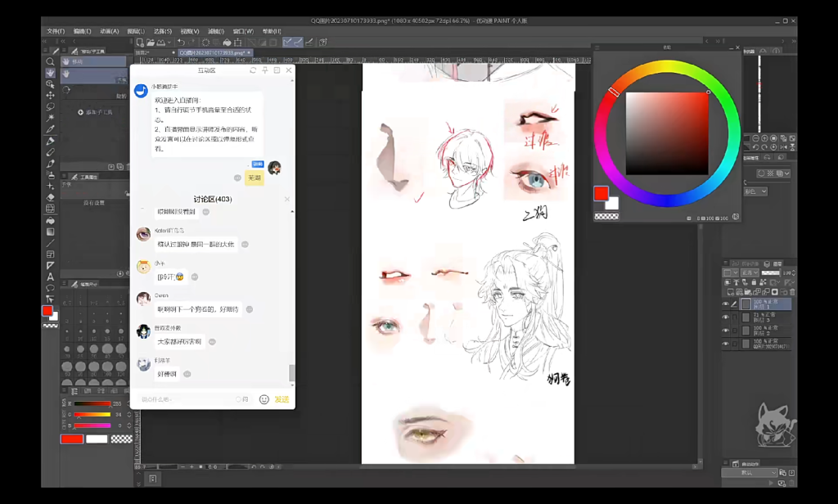This screenshot has height=504, width=838.
Task: Open the emoji picker beside the send button
Action: [x=263, y=400]
